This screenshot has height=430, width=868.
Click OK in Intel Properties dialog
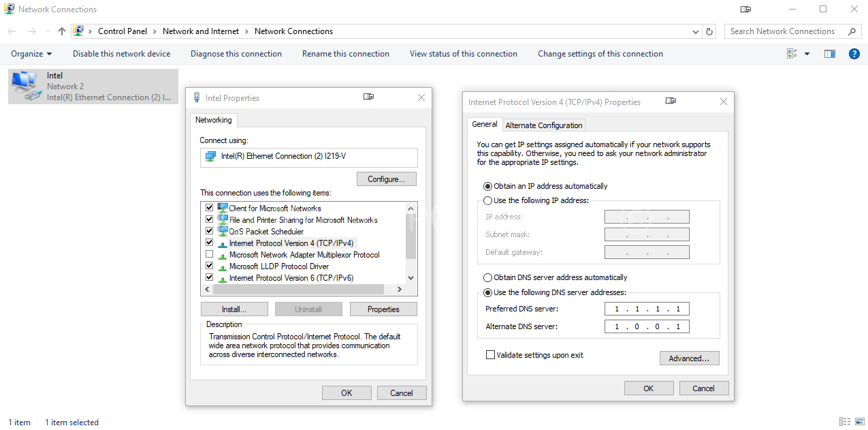pos(347,393)
